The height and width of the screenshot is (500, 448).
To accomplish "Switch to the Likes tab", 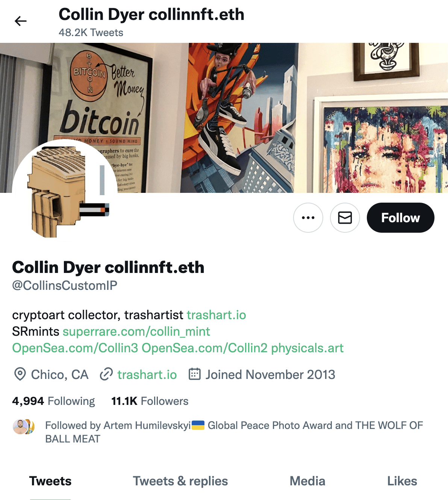I will [x=402, y=481].
